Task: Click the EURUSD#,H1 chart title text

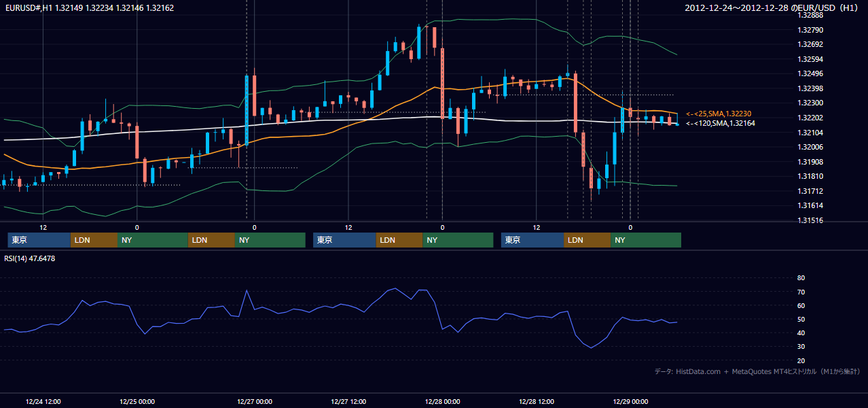Action: 89,8
